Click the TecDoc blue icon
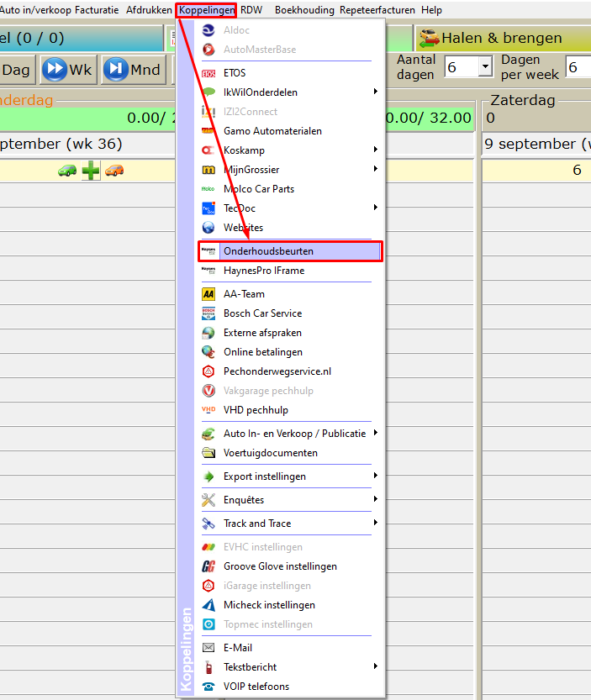 pos(208,208)
